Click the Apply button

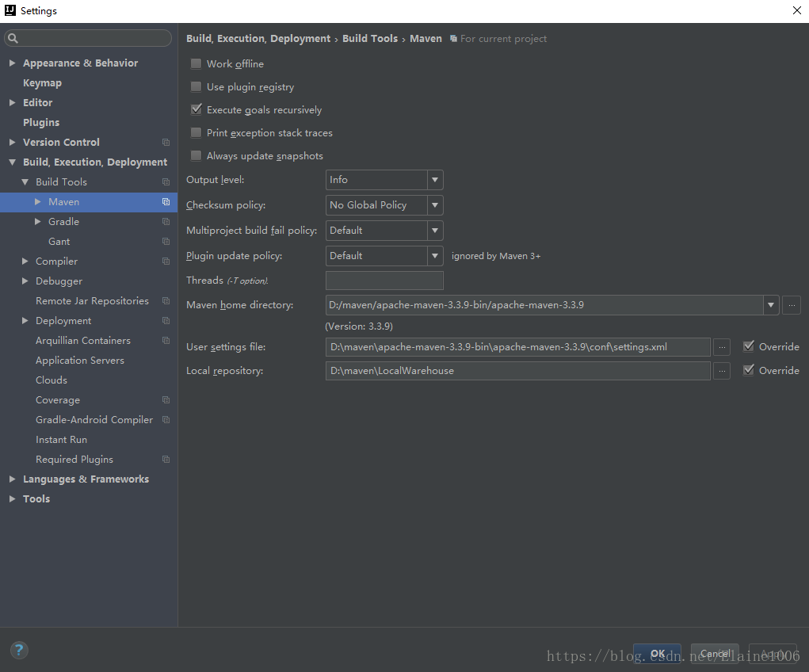coord(773,654)
